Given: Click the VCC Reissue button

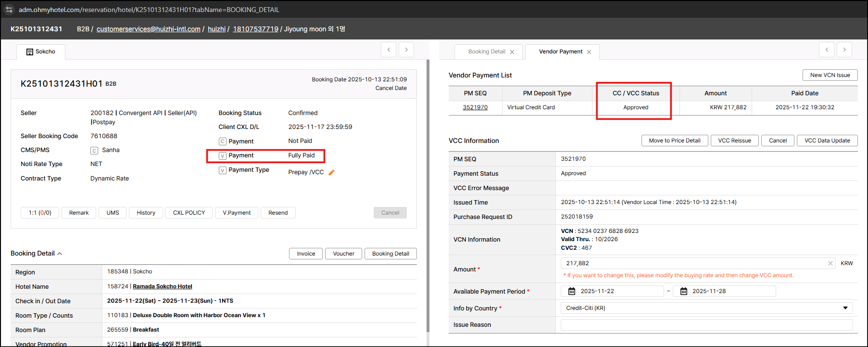Looking at the screenshot, I should coord(734,141).
